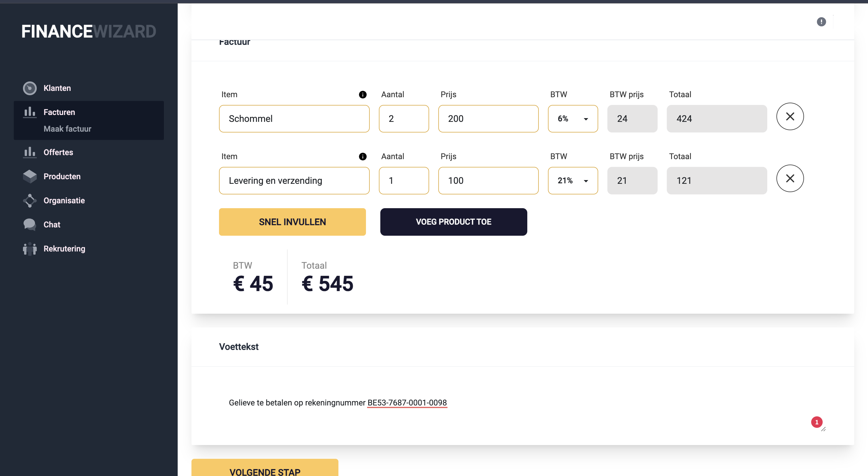Click the Rekrutering sidebar icon

(x=29, y=248)
